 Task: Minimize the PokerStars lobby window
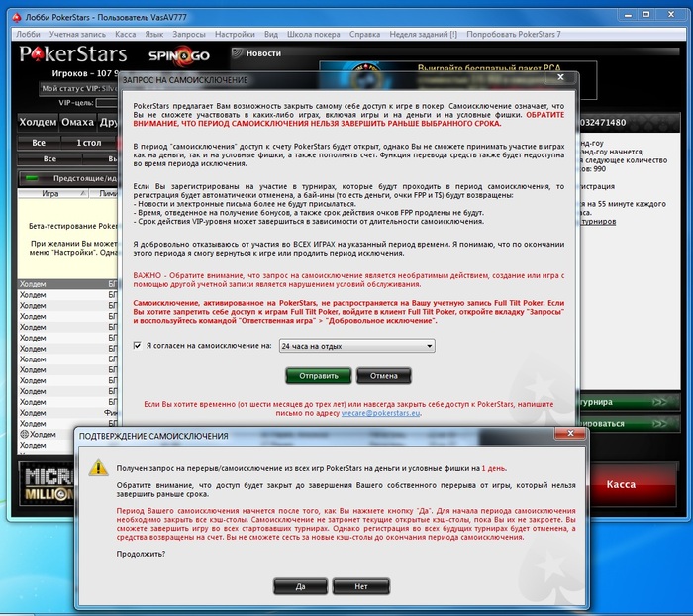pyautogui.click(x=628, y=15)
